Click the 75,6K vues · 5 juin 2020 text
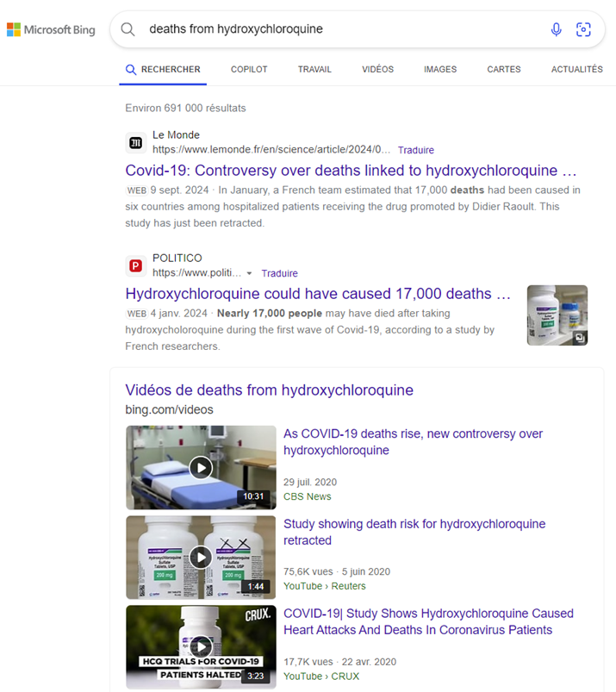Viewport: 616px width, 692px height. point(337,571)
